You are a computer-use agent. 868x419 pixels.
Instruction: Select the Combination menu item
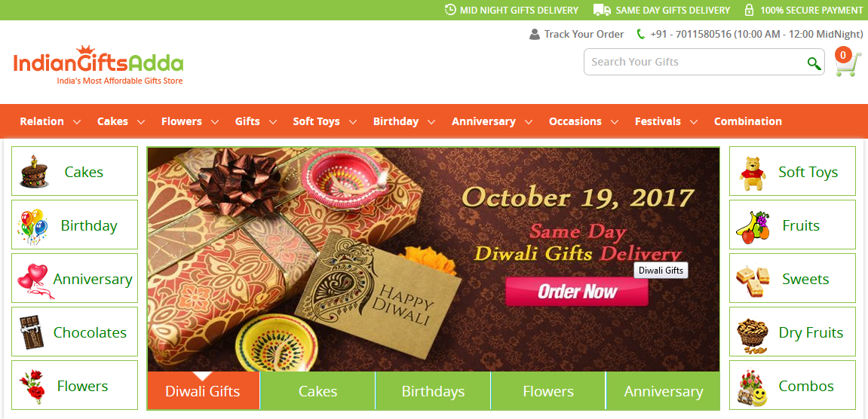748,121
